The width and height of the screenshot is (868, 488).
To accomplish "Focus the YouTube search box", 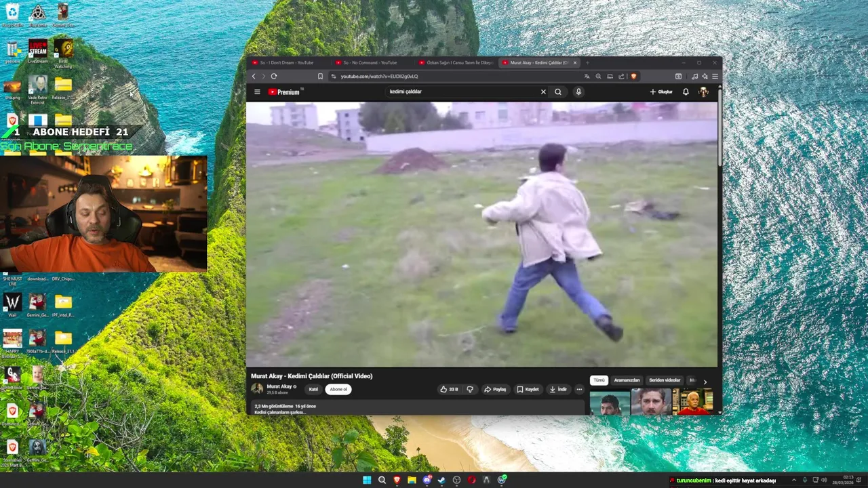I will tap(461, 91).
